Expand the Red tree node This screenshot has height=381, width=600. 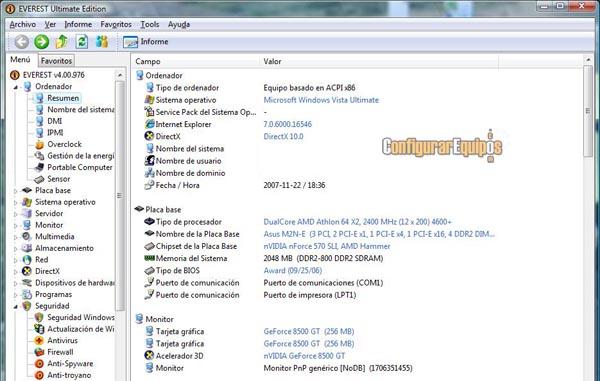16,260
